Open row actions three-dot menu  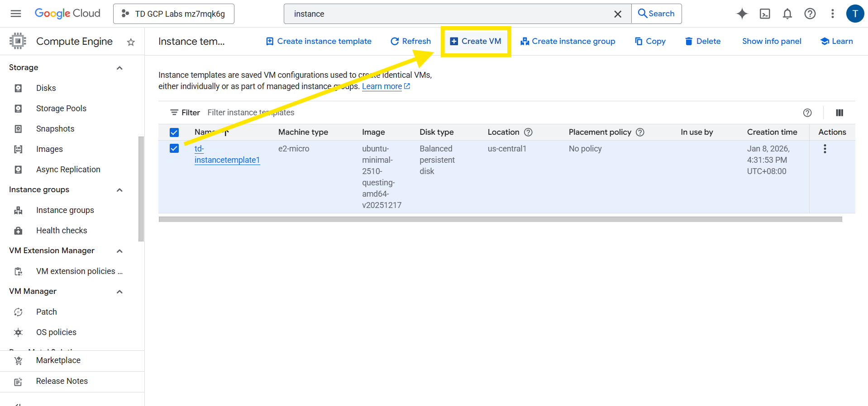[x=825, y=149]
